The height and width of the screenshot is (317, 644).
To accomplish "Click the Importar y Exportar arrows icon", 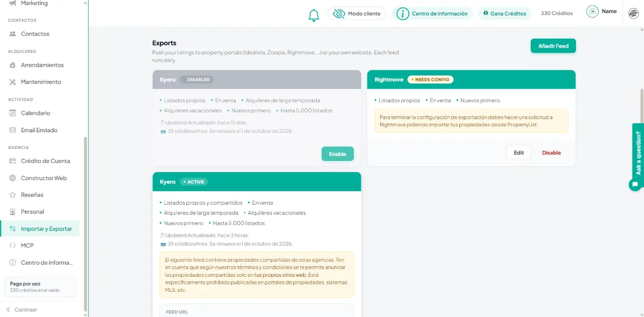I will [x=13, y=228].
